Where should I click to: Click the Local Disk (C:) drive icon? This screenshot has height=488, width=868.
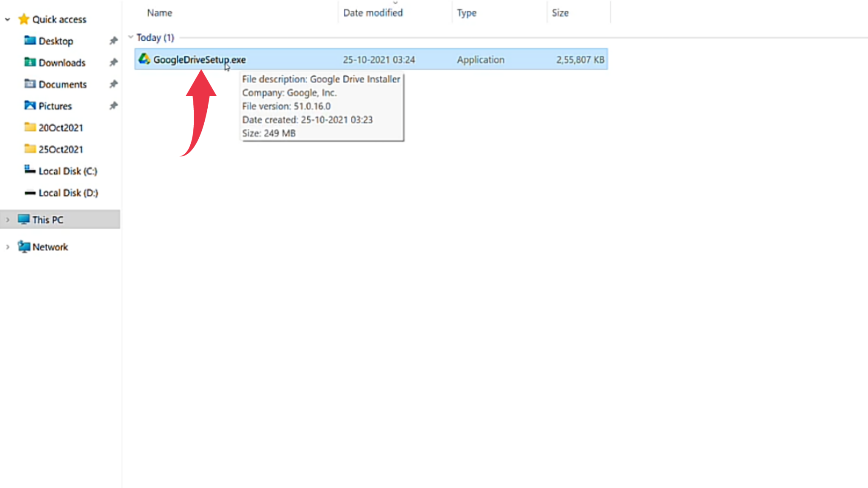(x=30, y=170)
